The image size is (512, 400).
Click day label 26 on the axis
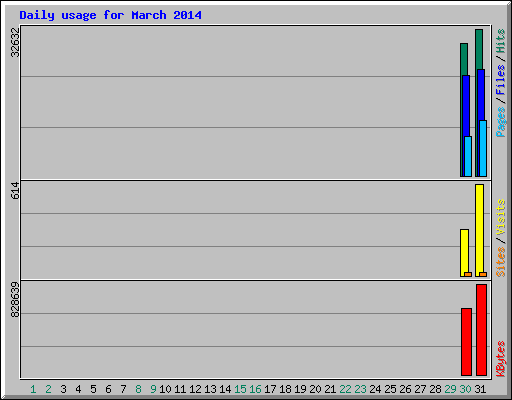[x=405, y=389]
